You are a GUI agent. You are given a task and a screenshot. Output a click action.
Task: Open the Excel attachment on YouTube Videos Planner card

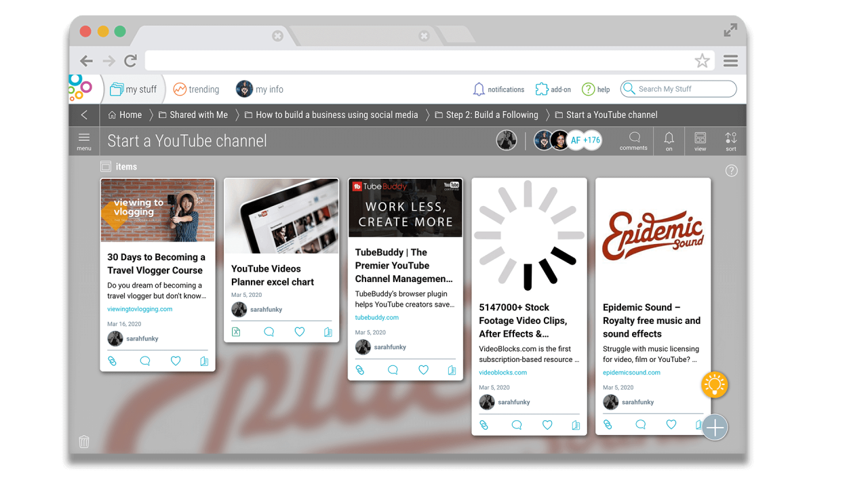click(x=237, y=331)
